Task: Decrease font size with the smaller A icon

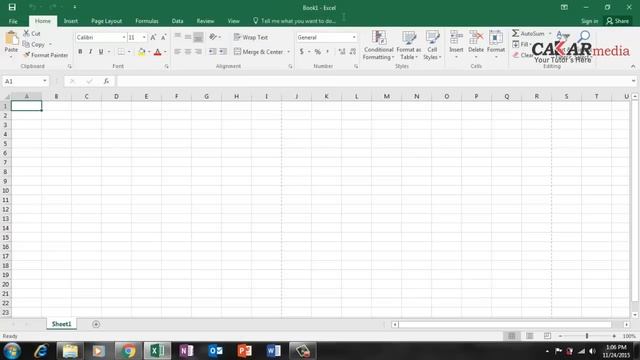Action: click(163, 37)
